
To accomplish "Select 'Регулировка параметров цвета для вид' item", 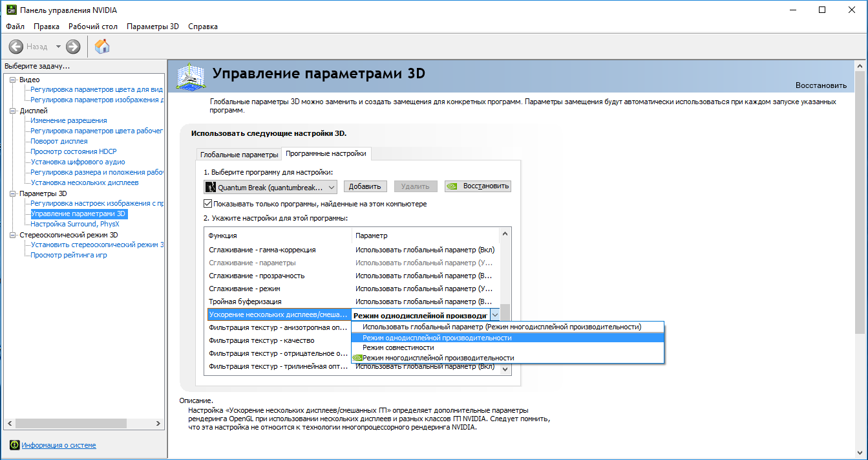I will (x=96, y=89).
